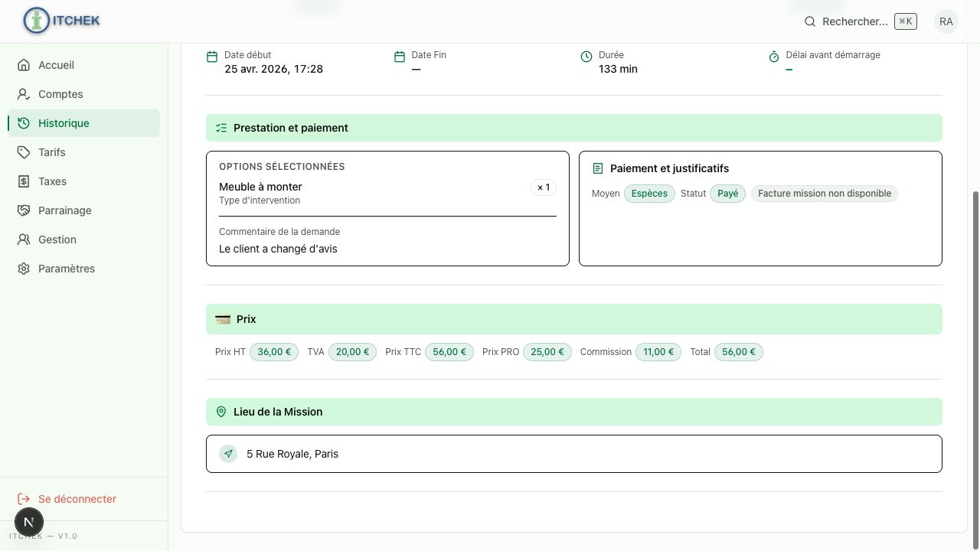The width and height of the screenshot is (980, 551).
Task: Click the Historique clock icon
Action: pos(24,123)
